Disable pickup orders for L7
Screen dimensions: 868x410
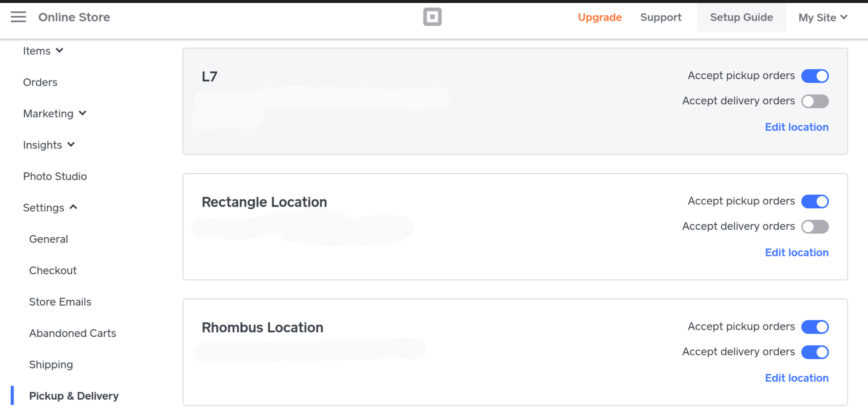[815, 76]
